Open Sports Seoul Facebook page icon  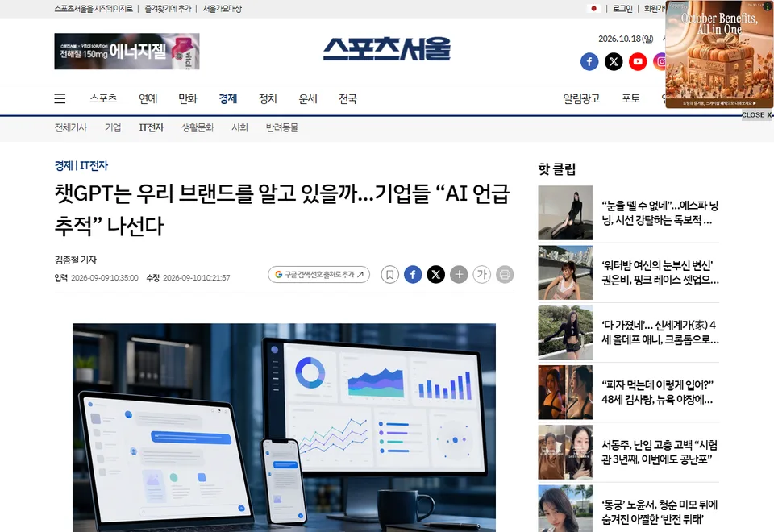click(589, 62)
